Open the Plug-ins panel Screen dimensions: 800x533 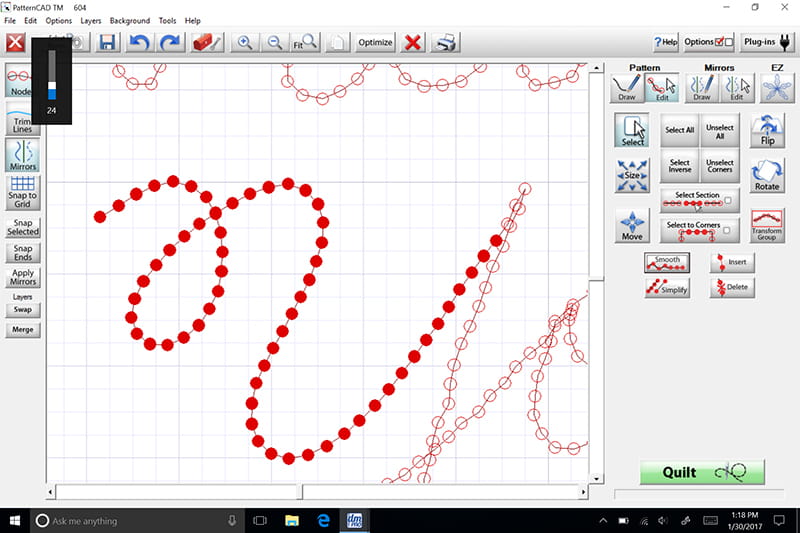767,42
